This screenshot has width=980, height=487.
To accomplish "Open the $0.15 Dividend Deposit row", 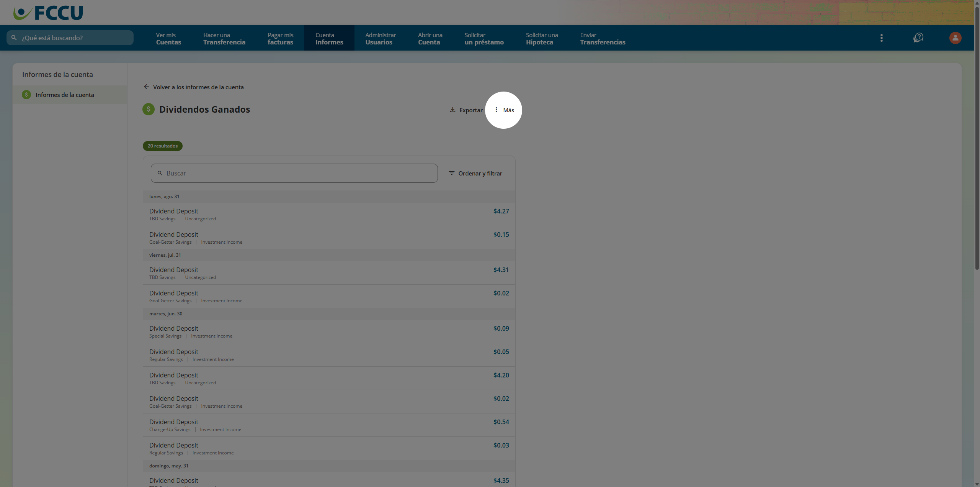I will click(329, 238).
